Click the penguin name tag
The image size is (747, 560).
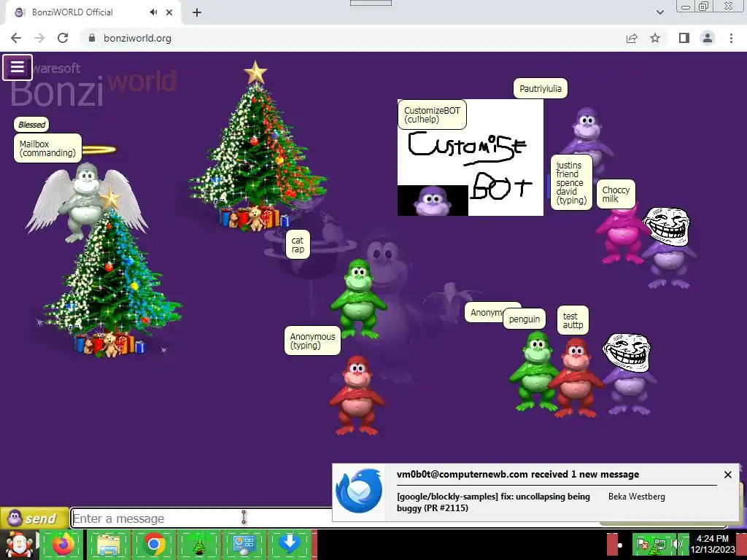[524, 319]
